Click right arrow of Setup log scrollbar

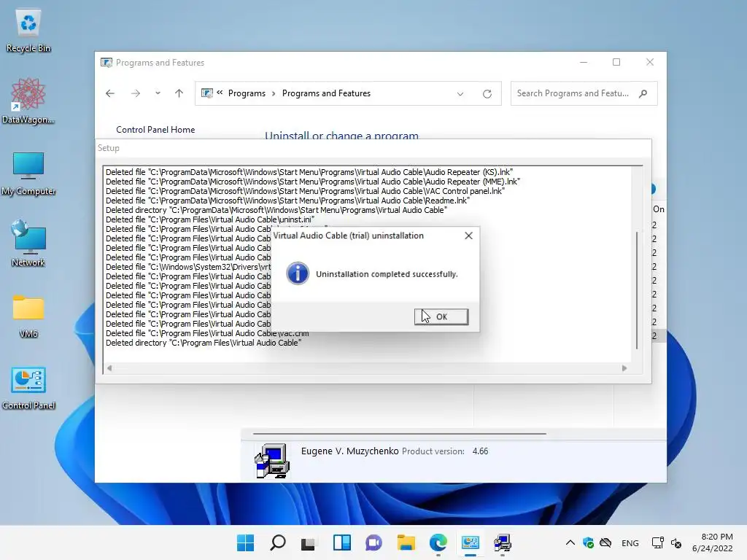[624, 368]
